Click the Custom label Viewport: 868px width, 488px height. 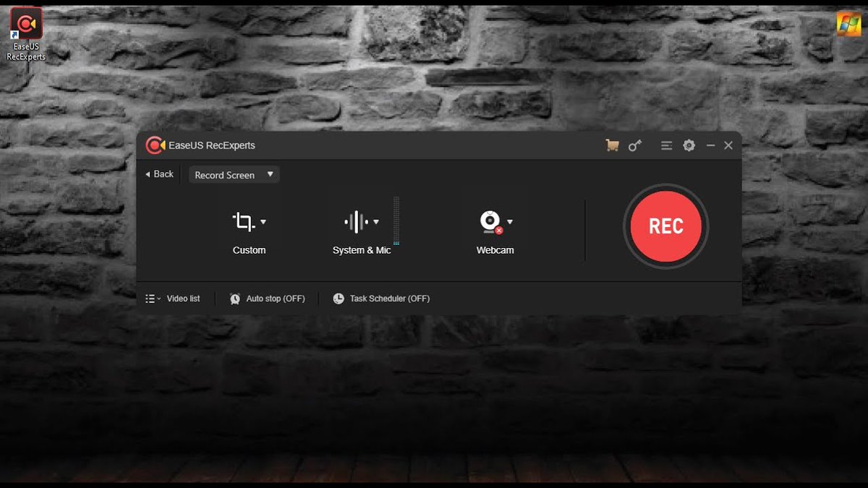pyautogui.click(x=249, y=250)
